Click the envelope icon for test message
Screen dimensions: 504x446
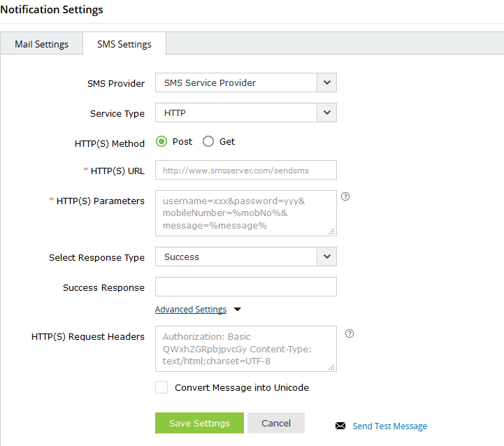(x=340, y=426)
